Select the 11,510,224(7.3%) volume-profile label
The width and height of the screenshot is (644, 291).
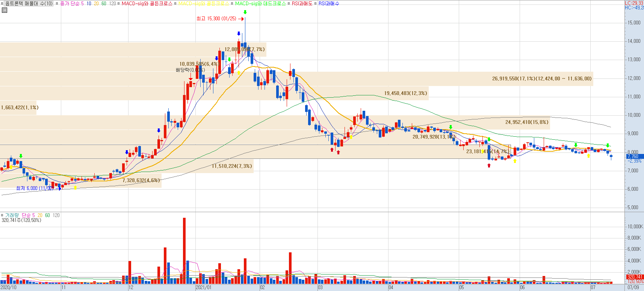pos(232,166)
